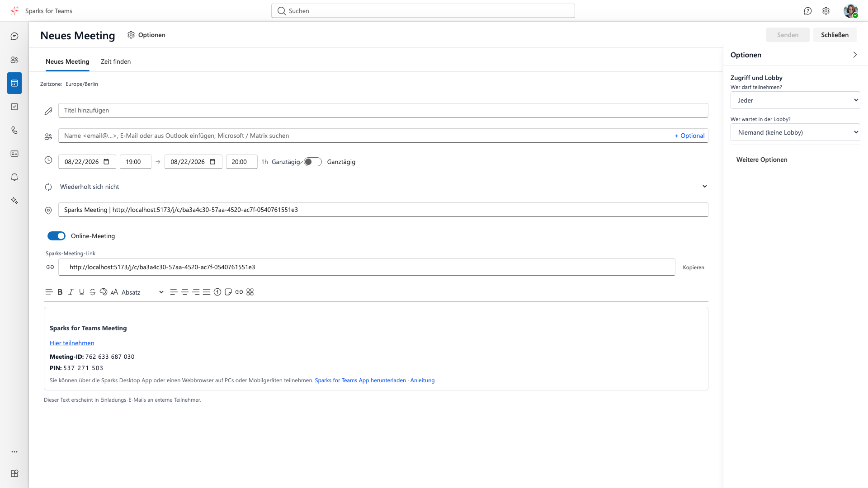Copy the meeting link with Kopieren

click(x=693, y=267)
